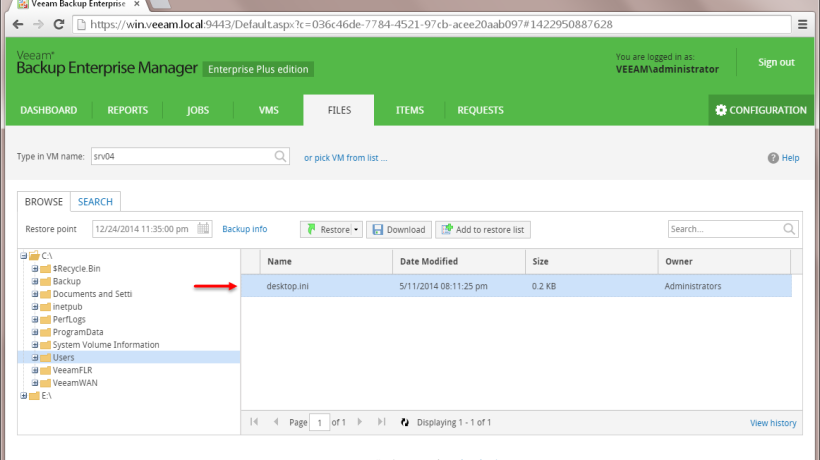Click the Help question mark icon
The image size is (820, 460).
pyautogui.click(x=773, y=158)
